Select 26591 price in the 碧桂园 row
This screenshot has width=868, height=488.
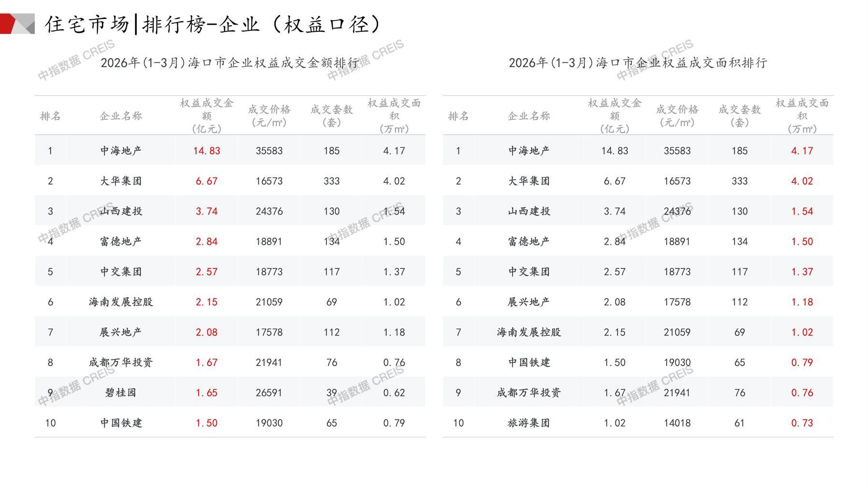point(269,393)
